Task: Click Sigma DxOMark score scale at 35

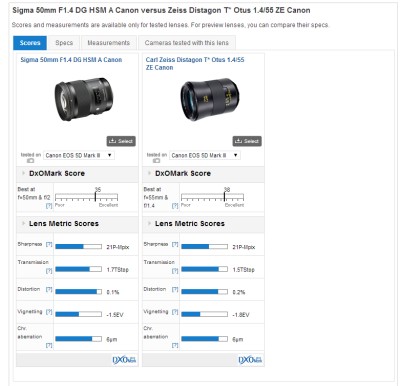Action: 95,197
